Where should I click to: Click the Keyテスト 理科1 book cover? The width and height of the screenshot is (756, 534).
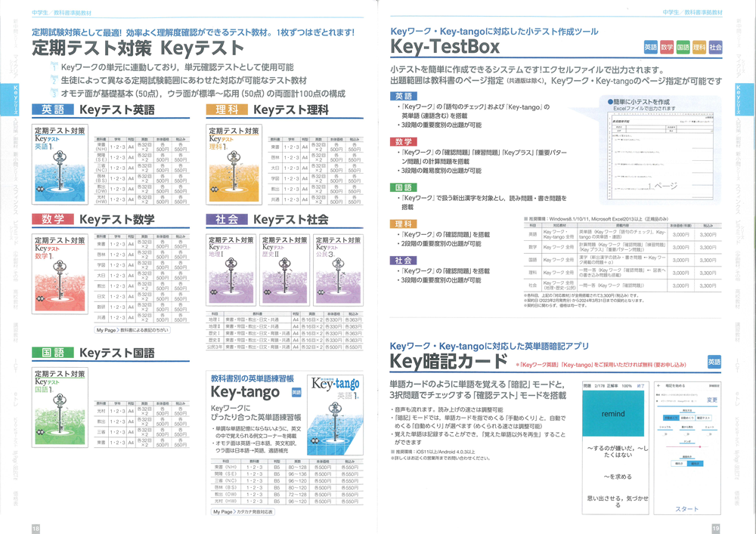pos(234,164)
